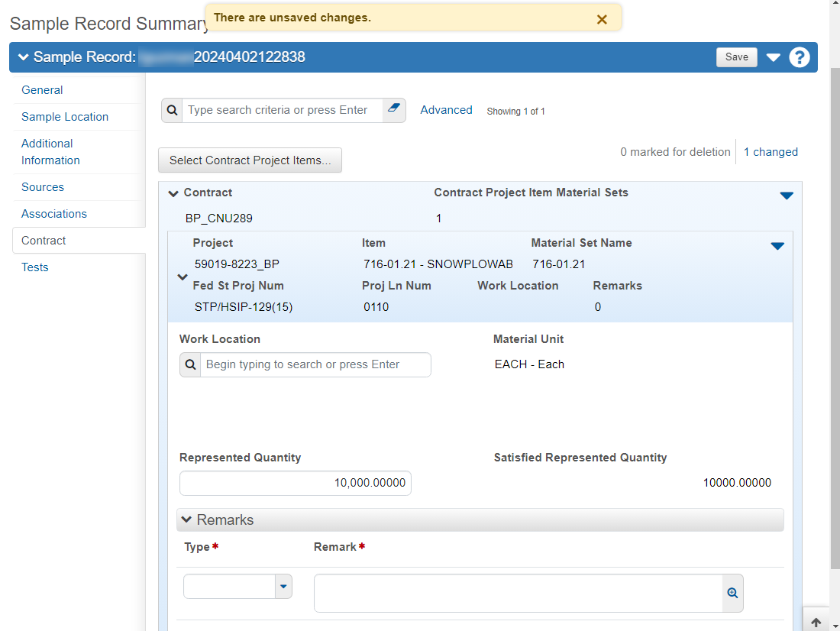Collapse the project 59019-8223_BP row chevron
840x631 pixels.
pyautogui.click(x=183, y=277)
